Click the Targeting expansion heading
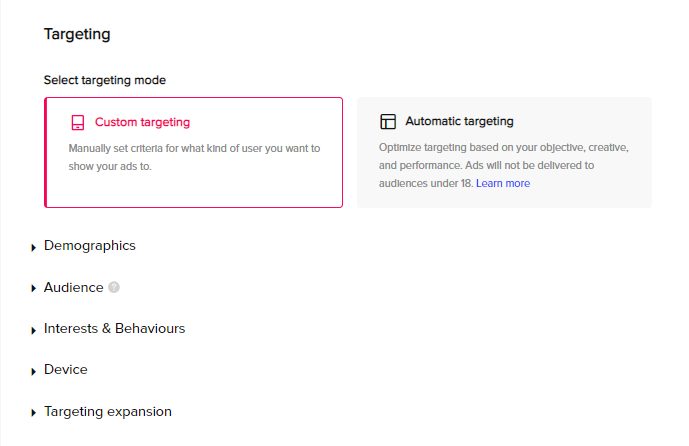 point(108,412)
